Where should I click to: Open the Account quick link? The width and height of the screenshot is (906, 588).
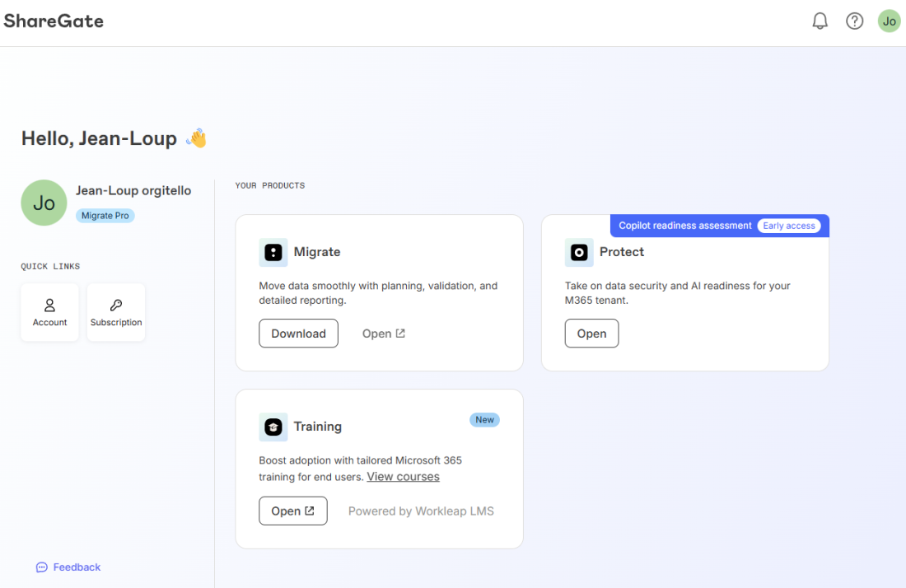49,312
